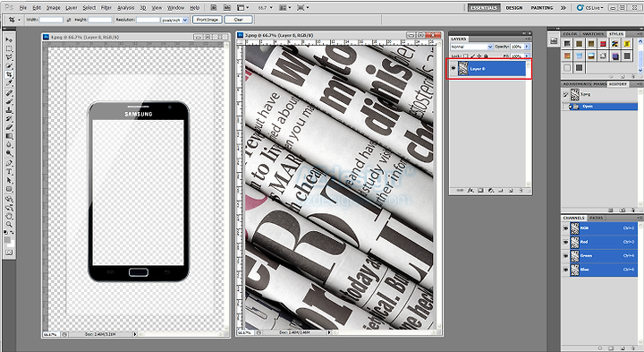Select the 3D Camera Orbit tool
The width and height of the screenshot is (644, 352).
point(9,208)
